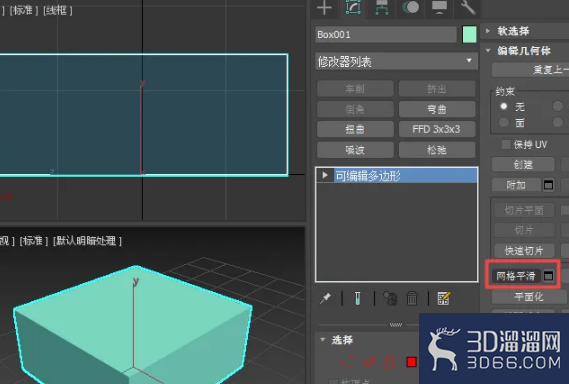
Task: Open [标准] menu in wireframe viewport
Action: pyautogui.click(x=24, y=11)
